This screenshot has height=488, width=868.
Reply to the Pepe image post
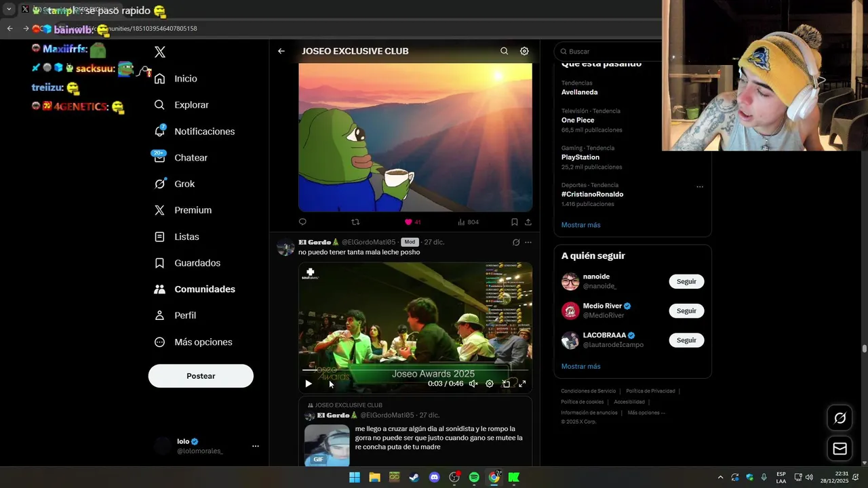pyautogui.click(x=302, y=222)
